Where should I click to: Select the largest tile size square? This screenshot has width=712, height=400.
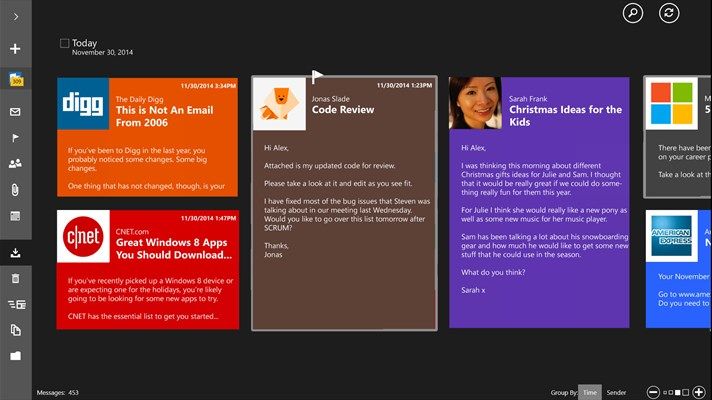686,392
